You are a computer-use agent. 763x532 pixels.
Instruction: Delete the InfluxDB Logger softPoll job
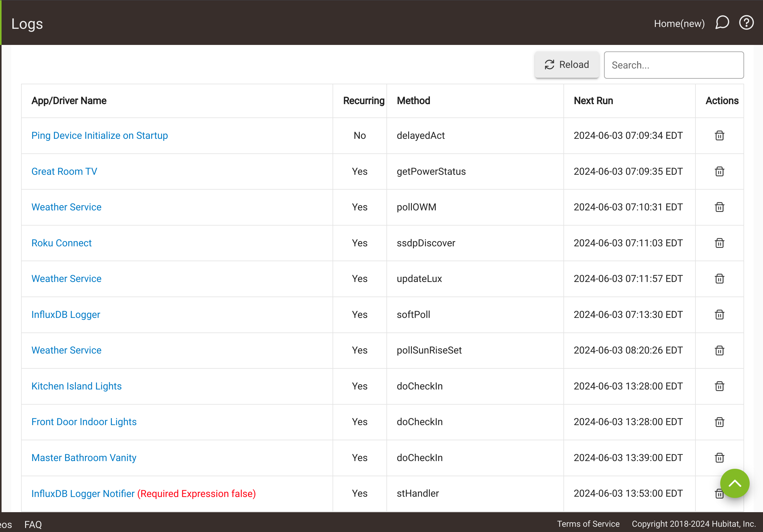719,314
